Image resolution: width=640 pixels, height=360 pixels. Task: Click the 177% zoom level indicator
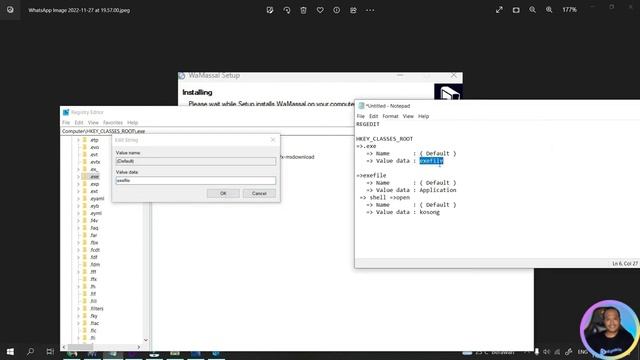coord(569,10)
